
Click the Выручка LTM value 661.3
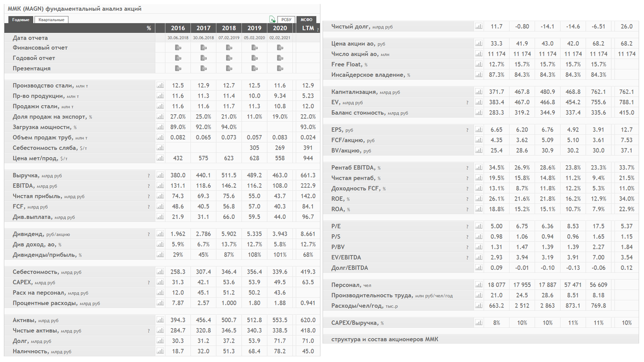point(309,175)
